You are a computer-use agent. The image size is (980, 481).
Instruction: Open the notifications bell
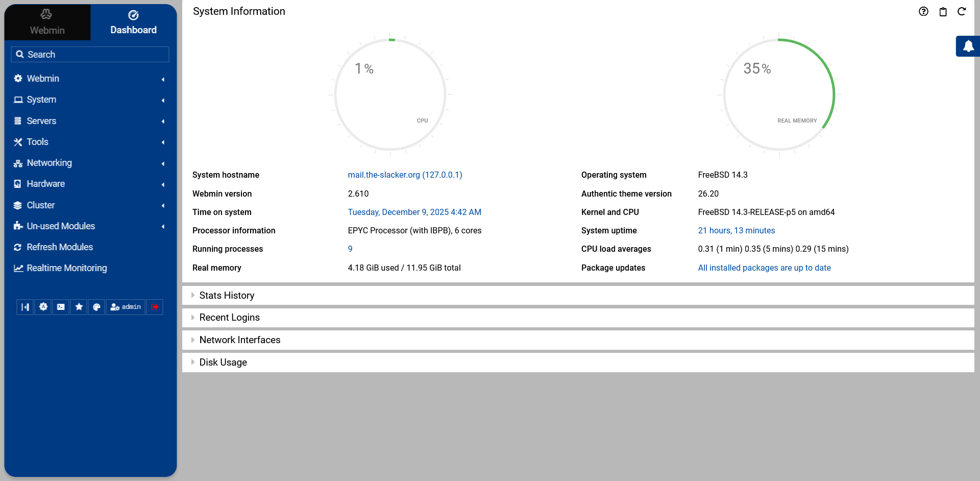coord(969,46)
